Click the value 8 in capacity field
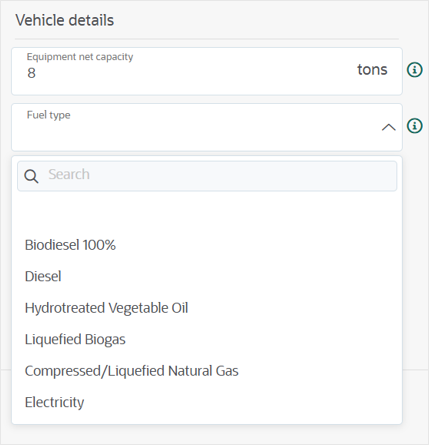 click(31, 73)
